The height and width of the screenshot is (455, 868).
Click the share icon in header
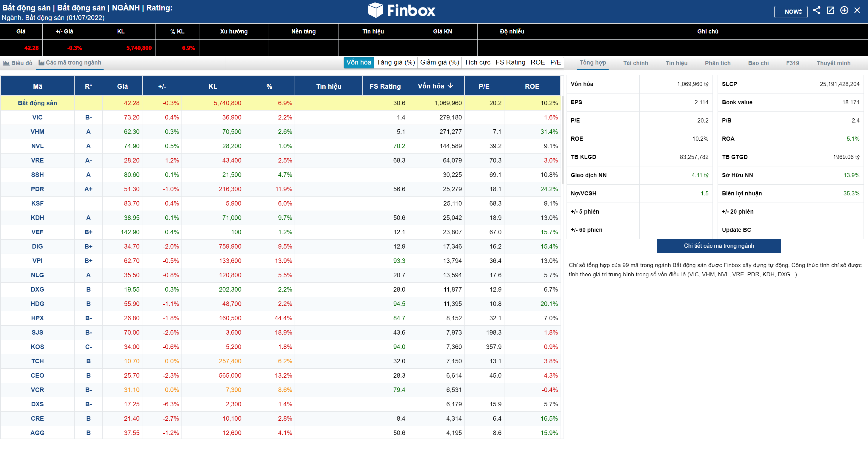[x=816, y=10]
